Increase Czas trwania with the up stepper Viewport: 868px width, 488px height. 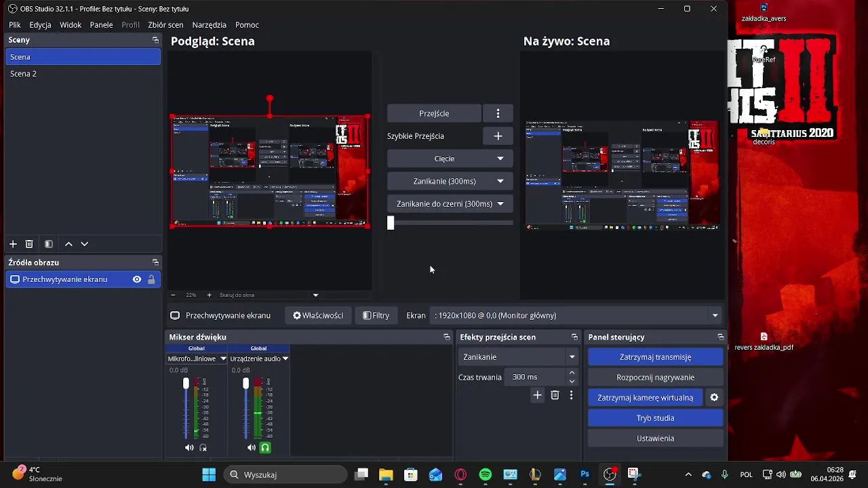click(572, 373)
